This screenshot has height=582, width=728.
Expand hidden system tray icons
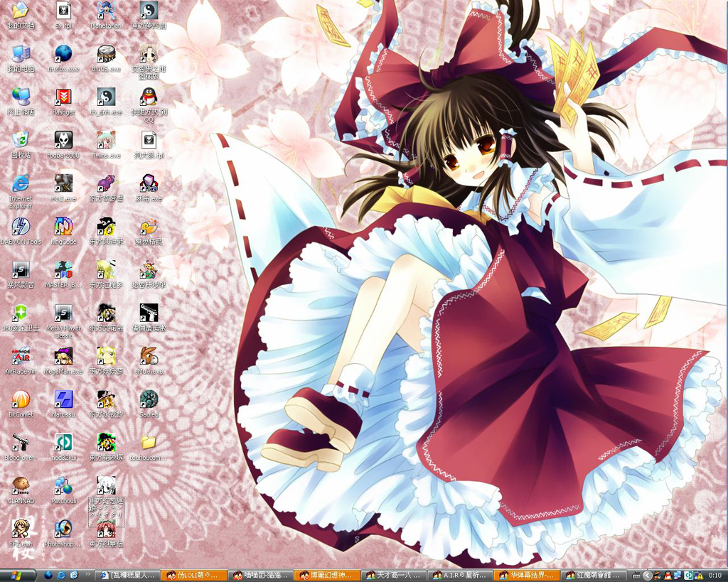point(647,576)
